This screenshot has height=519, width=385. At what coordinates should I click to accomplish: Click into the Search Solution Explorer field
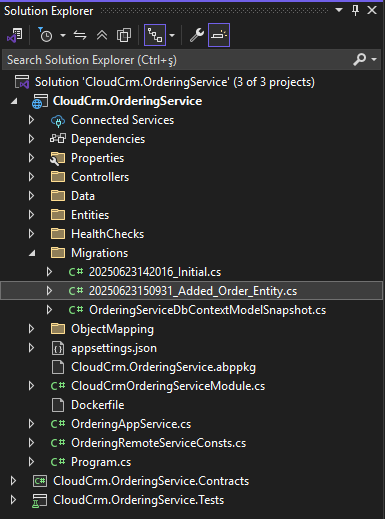(177, 60)
